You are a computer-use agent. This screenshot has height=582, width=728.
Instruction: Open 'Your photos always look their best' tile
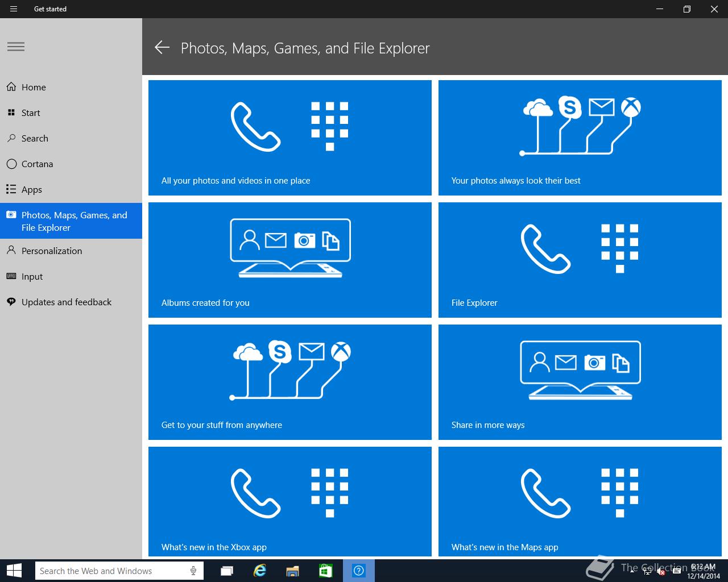(580, 138)
